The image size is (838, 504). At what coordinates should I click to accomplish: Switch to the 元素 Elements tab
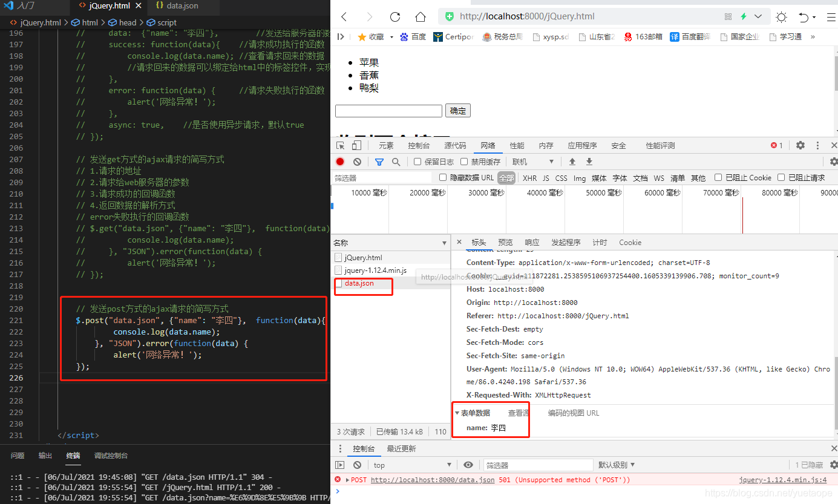click(386, 145)
